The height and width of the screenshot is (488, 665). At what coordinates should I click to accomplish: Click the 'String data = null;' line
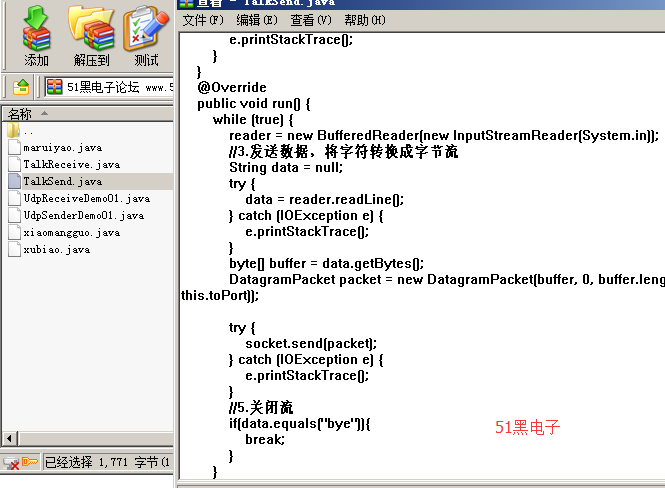click(286, 167)
